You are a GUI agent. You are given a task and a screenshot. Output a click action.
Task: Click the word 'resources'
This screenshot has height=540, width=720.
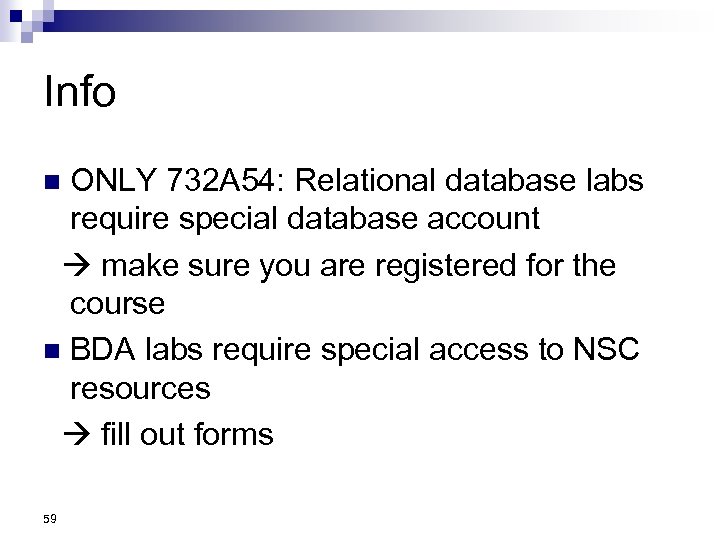(140, 387)
